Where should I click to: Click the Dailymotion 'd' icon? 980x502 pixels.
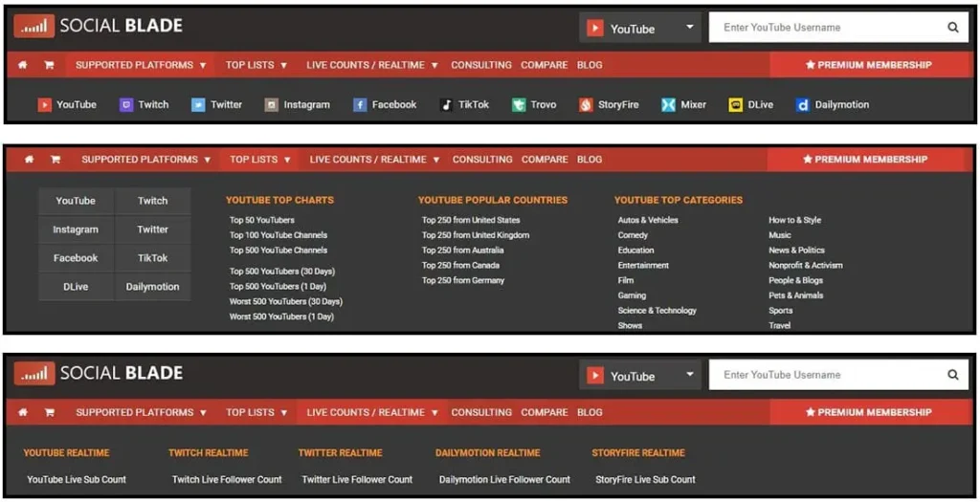tap(803, 105)
